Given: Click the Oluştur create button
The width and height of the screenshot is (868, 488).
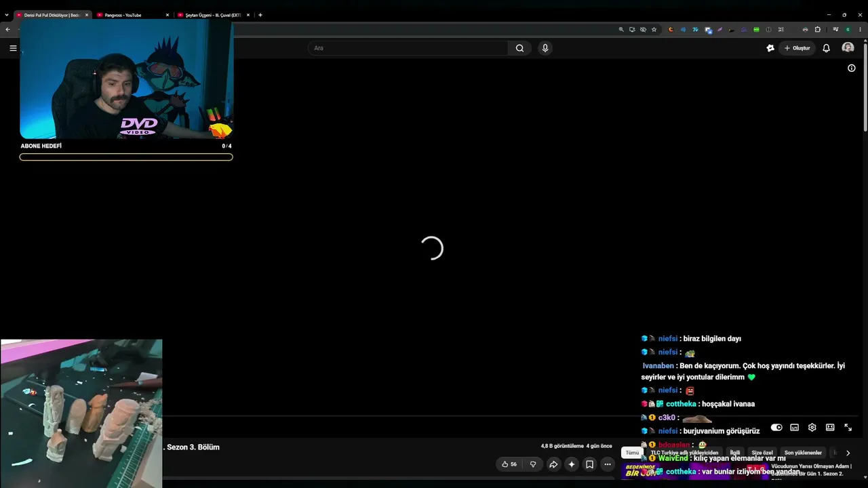Looking at the screenshot, I should click(797, 48).
